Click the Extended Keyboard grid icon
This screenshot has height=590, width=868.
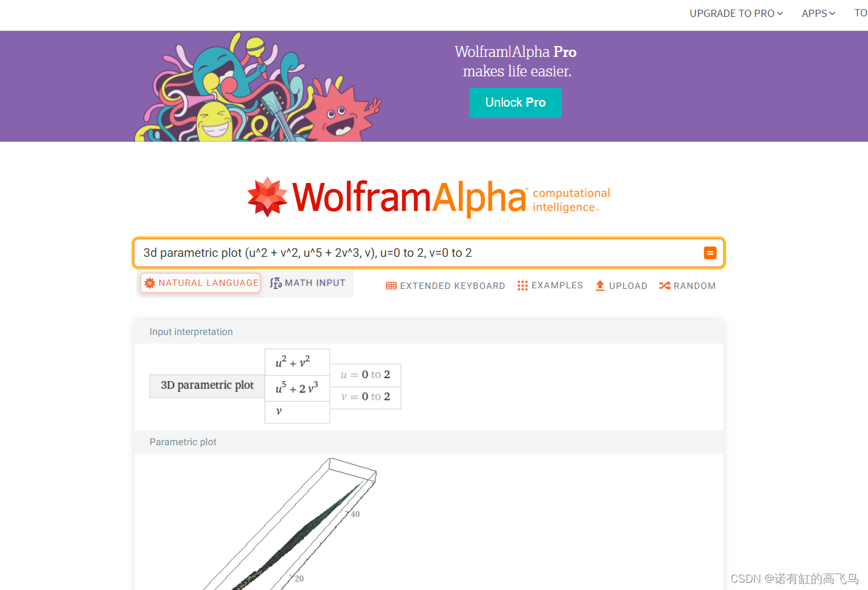(391, 286)
